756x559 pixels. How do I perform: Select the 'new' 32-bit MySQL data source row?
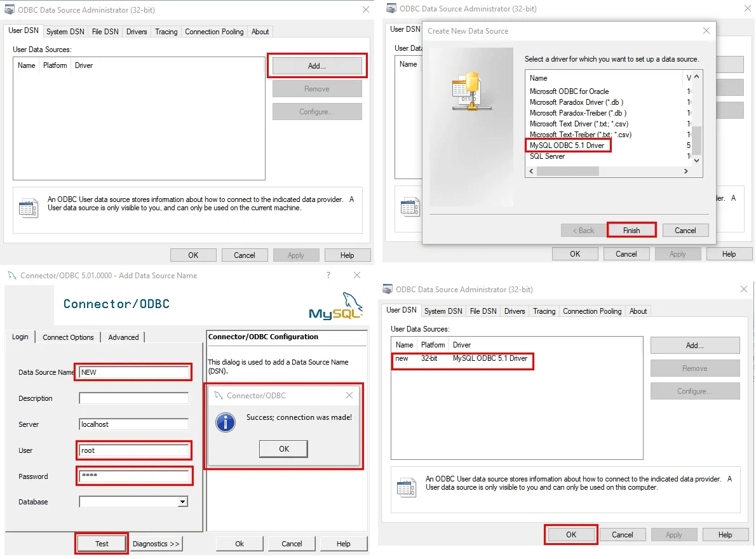click(462, 359)
